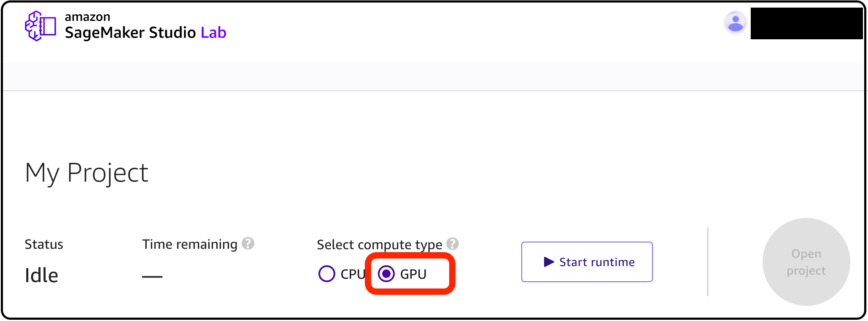Screen dimensions: 868x321
Task: Click the Idle status value
Action: tap(41, 275)
